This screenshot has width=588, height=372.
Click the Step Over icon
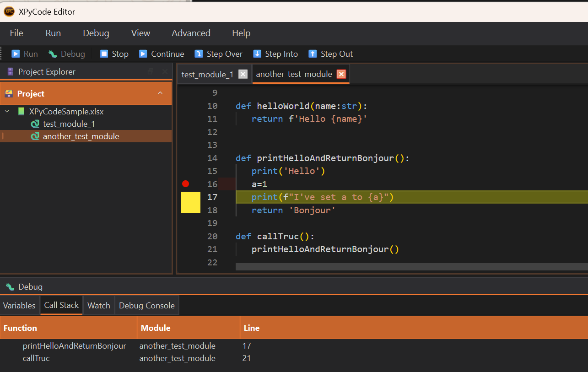(199, 54)
